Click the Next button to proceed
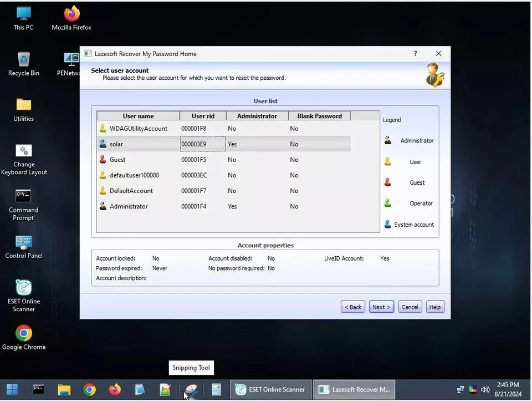 coord(381,306)
